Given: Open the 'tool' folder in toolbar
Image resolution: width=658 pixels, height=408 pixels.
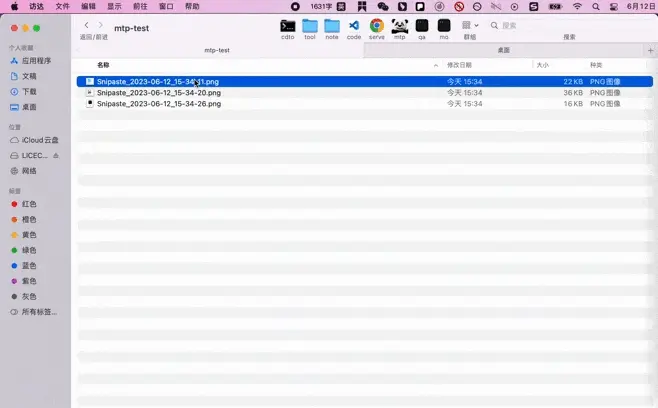Looking at the screenshot, I should click(x=310, y=26).
